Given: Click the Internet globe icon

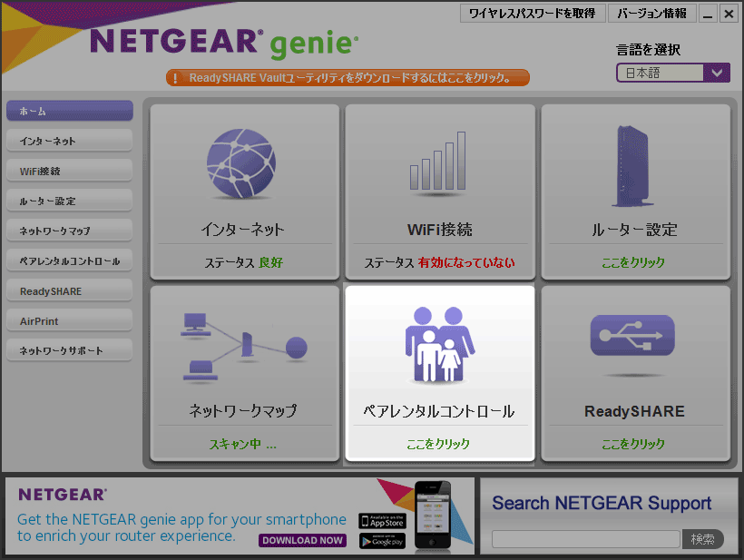Looking at the screenshot, I should pos(242,163).
